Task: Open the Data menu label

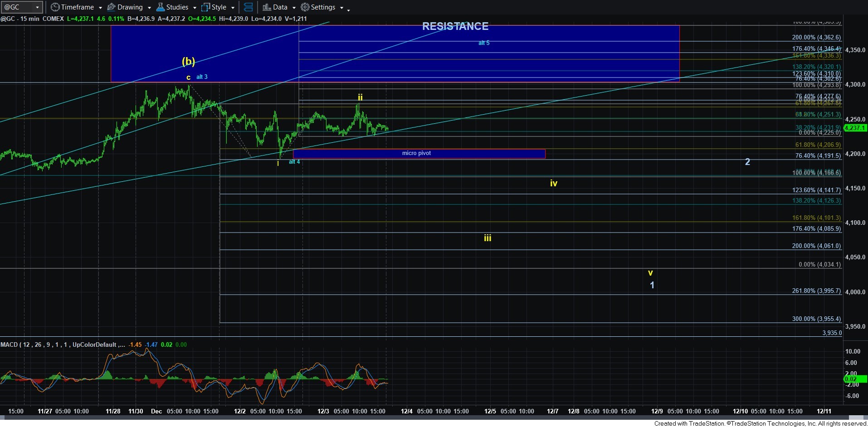Action: [x=280, y=7]
